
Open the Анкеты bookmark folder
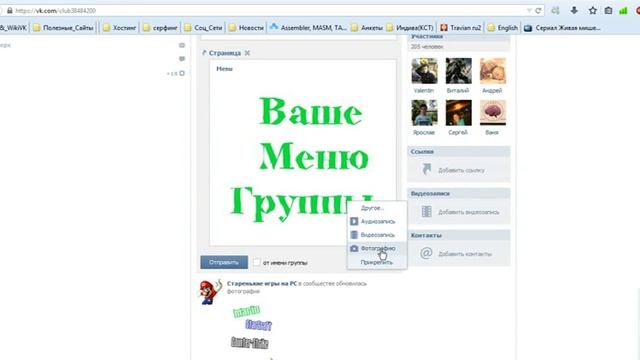(x=367, y=28)
